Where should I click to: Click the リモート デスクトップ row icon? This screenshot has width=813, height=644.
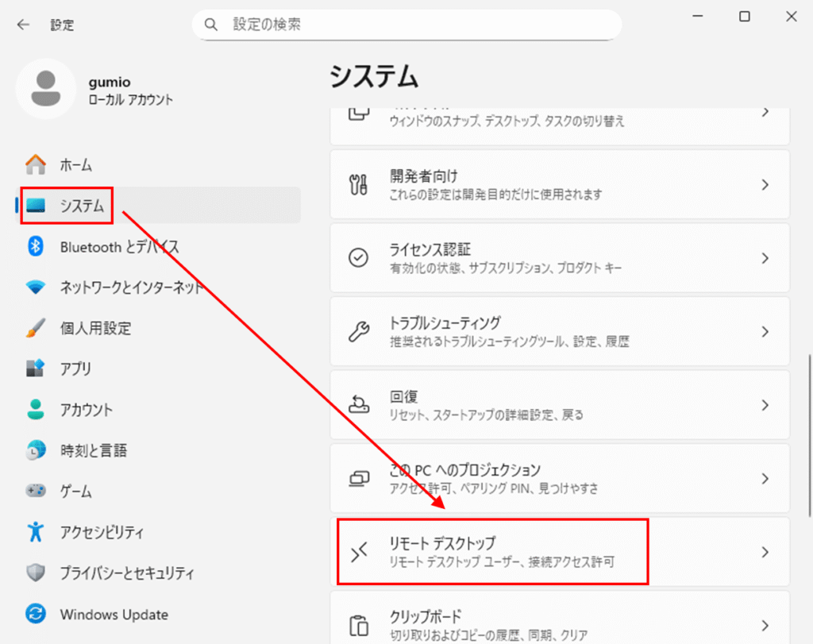359,552
